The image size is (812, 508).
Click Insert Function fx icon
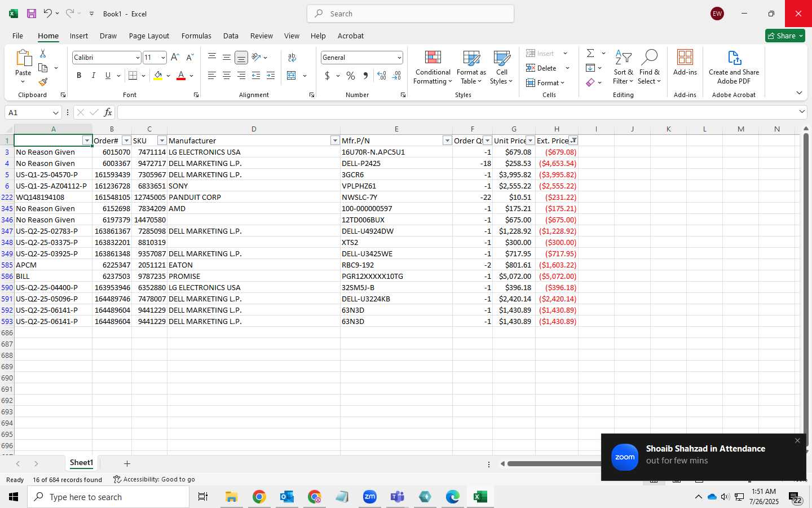point(108,112)
